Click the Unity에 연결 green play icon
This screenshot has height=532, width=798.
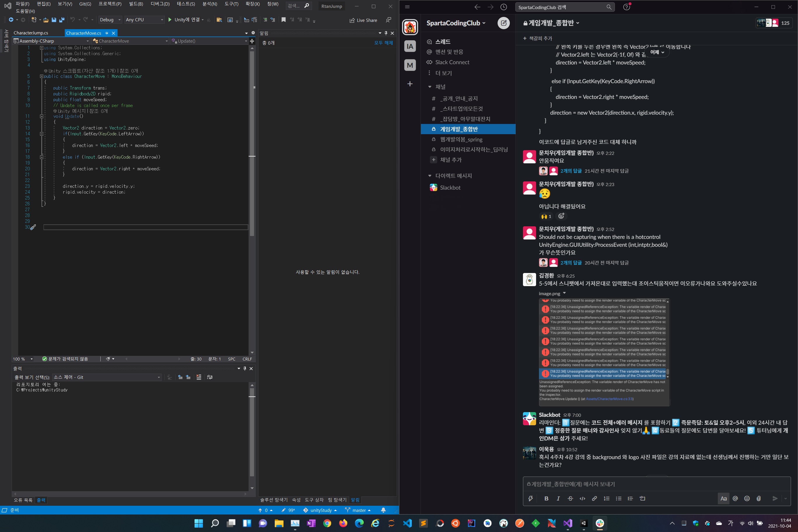coord(170,20)
